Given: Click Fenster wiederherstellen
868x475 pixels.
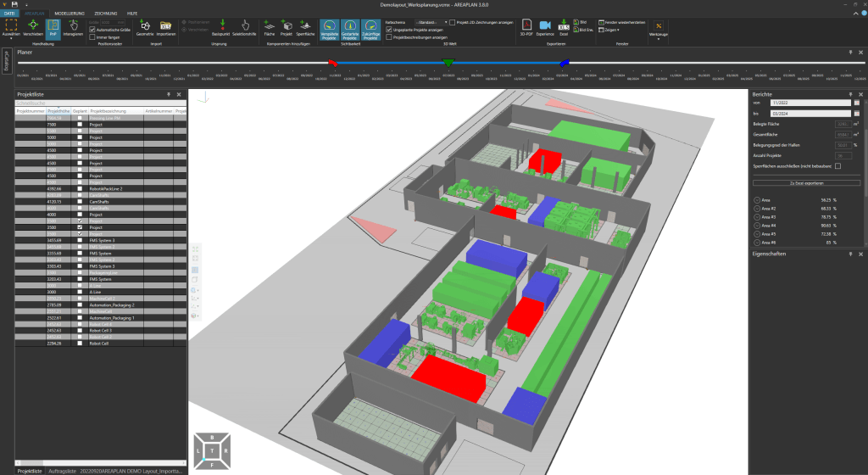Looking at the screenshot, I should coord(626,22).
